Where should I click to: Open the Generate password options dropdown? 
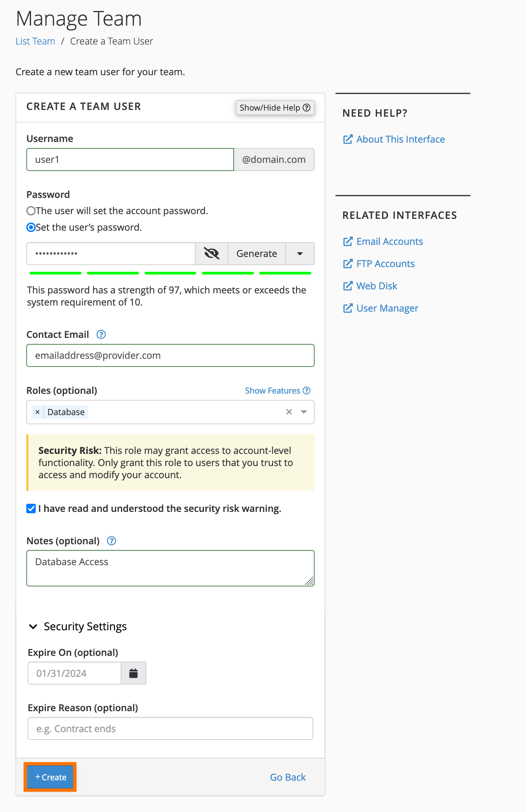coord(300,254)
